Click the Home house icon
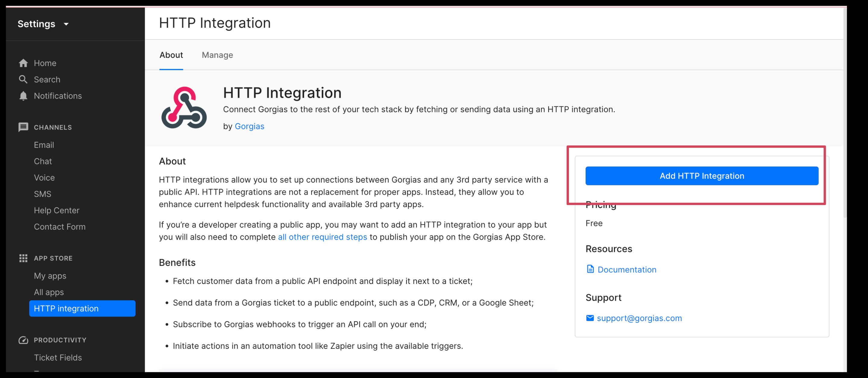Viewport: 868px width, 378px height. pos(23,63)
